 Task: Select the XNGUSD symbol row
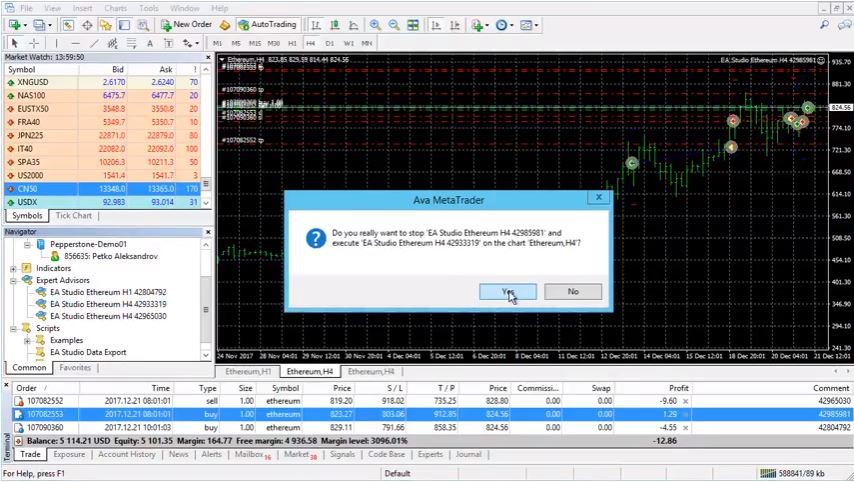102,82
